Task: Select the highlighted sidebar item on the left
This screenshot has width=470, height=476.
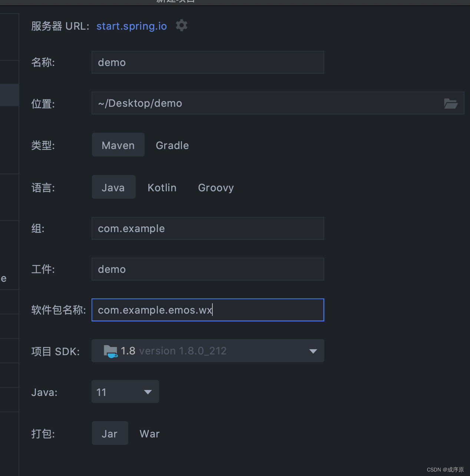Action: pos(9,95)
